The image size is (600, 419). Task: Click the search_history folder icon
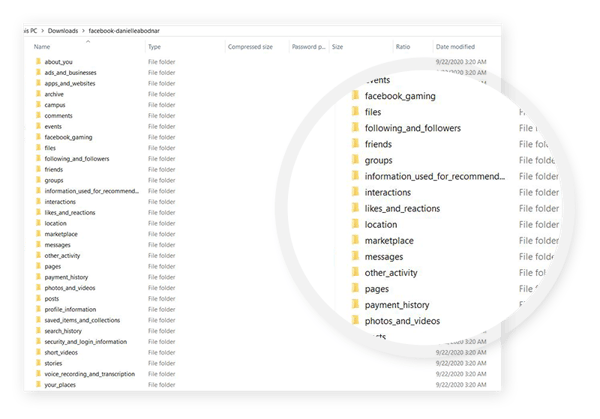pos(38,330)
